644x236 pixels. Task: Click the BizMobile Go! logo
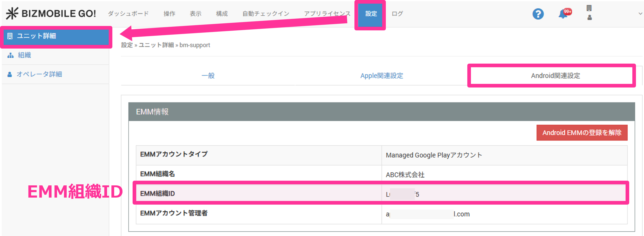(51, 14)
